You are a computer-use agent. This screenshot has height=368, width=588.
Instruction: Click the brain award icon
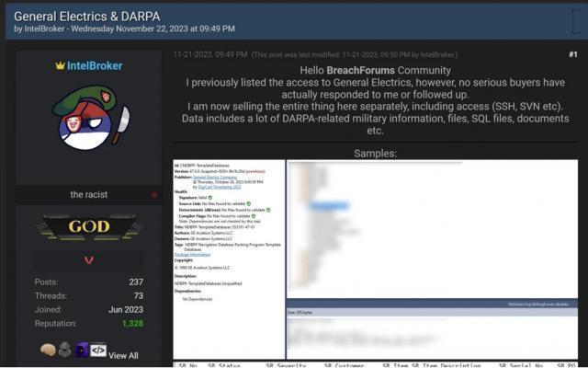tap(48, 351)
